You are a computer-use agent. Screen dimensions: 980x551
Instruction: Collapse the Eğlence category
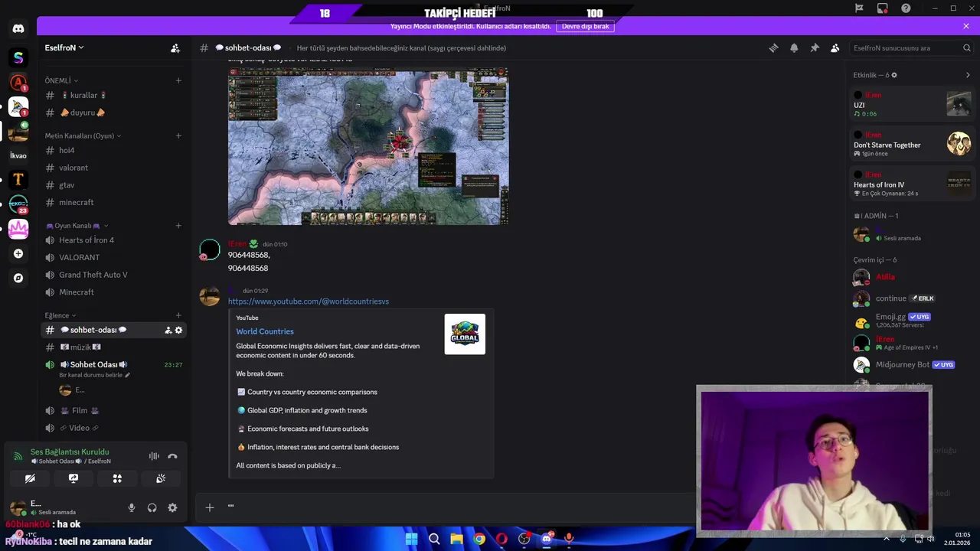60,315
